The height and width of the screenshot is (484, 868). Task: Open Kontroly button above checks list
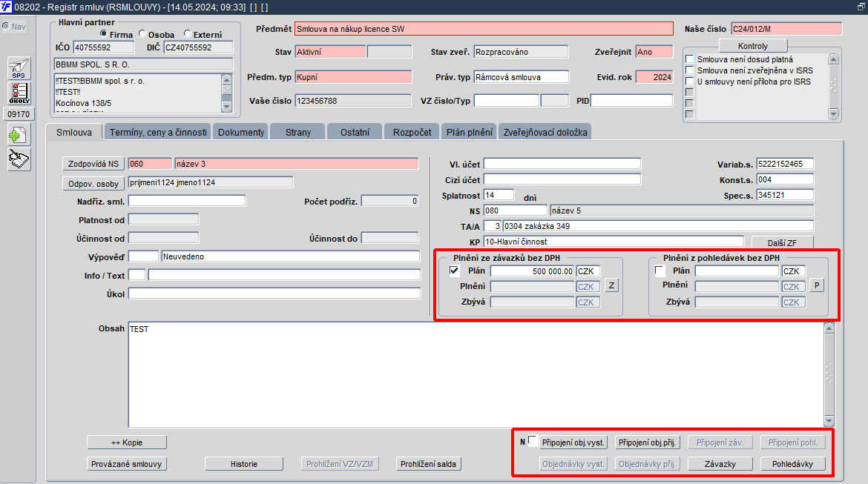click(753, 46)
